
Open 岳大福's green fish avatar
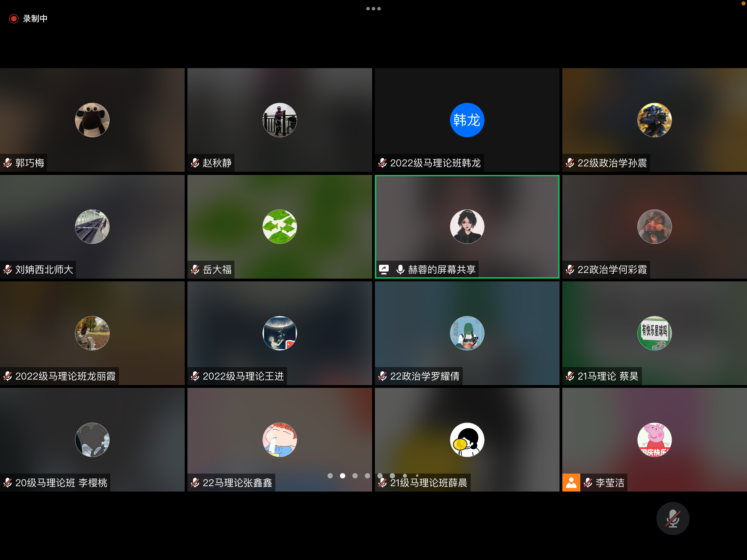[x=279, y=227]
